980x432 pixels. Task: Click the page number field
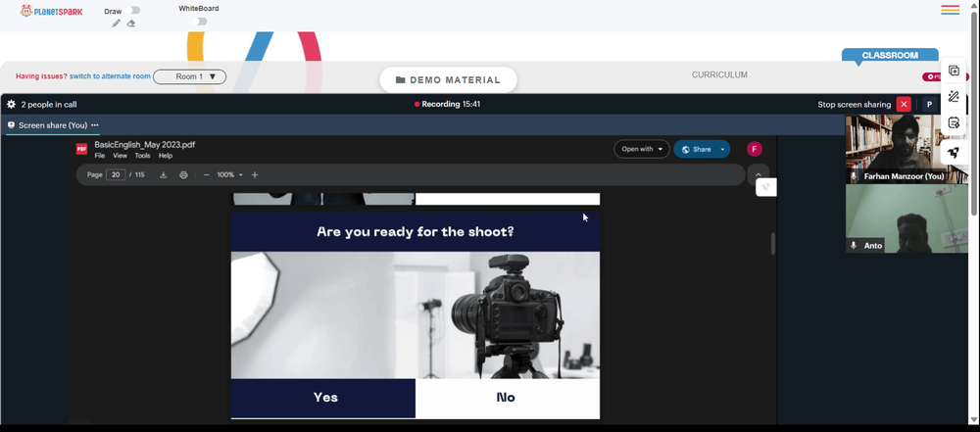coord(116,175)
